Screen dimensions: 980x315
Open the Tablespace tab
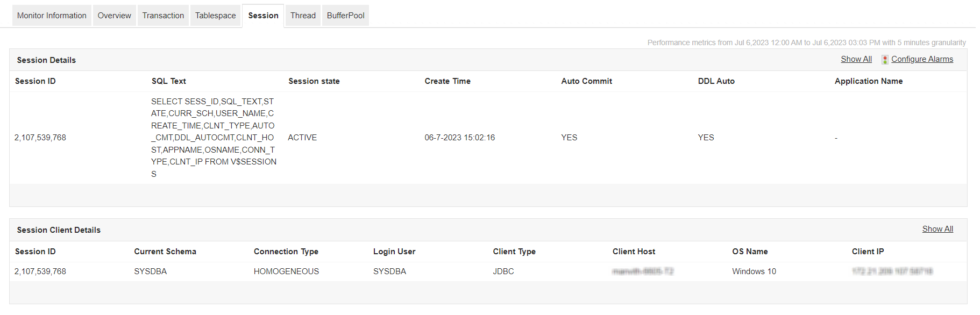coord(215,16)
